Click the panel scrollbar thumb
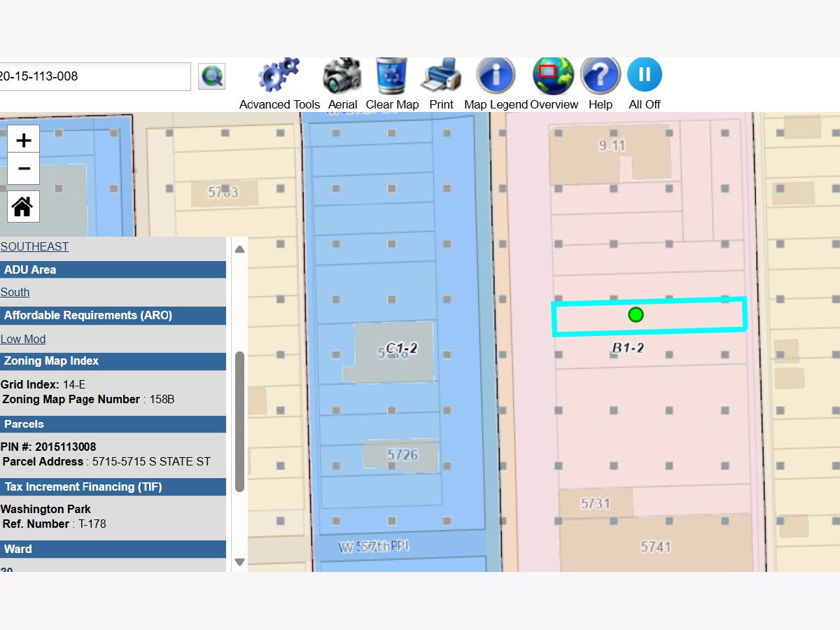Image resolution: width=840 pixels, height=630 pixels. pos(239,420)
